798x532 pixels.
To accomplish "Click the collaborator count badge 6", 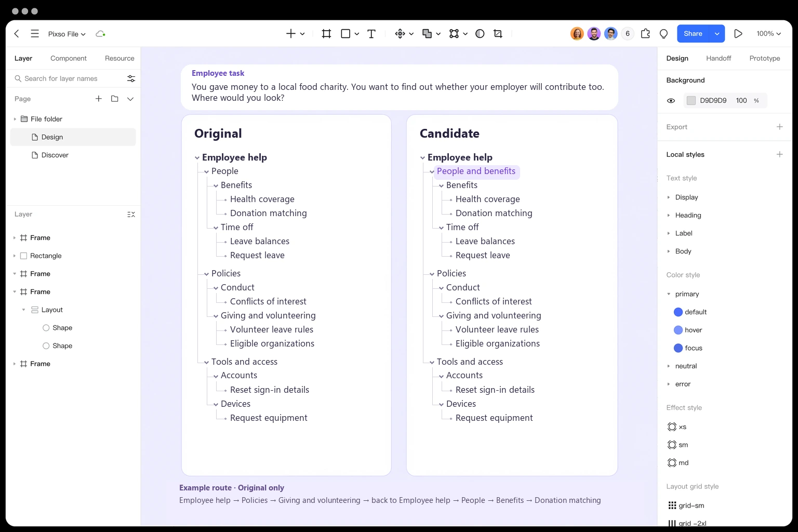I will pos(628,34).
